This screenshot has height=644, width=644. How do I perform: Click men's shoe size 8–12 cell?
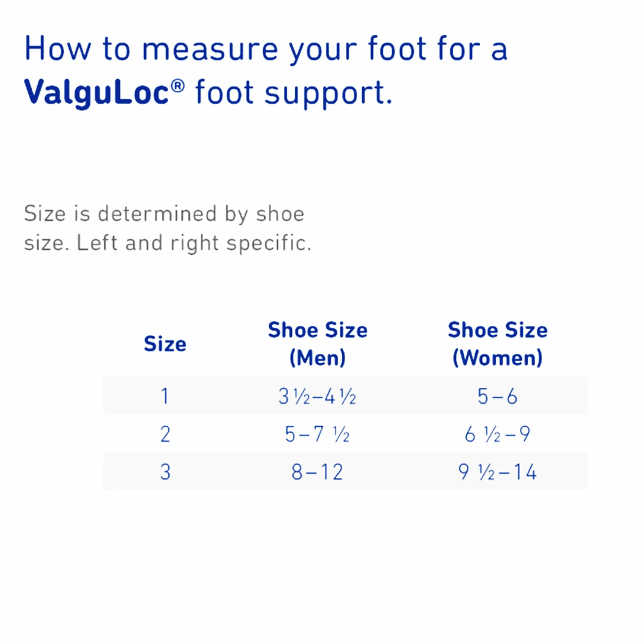tap(317, 472)
